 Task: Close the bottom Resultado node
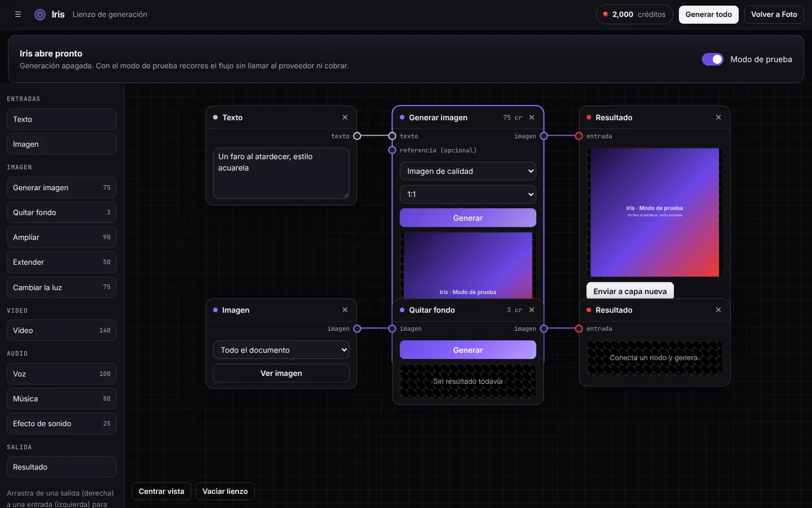pyautogui.click(x=718, y=310)
